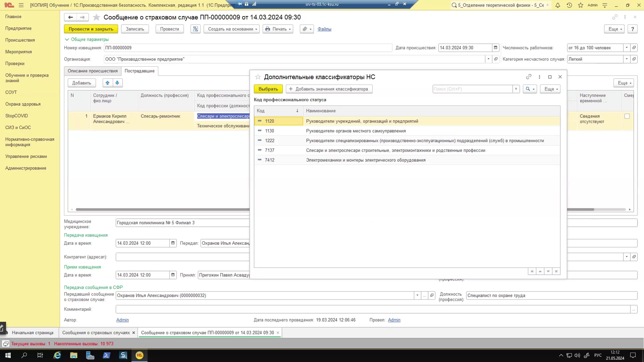Expand Контрагент (адресат) dropdown arrow
Image resolution: width=644 pixels, height=362 pixels.
pos(627,257)
